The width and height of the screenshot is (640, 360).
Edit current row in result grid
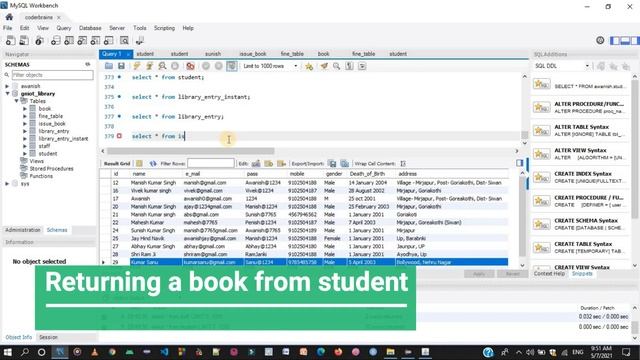tap(256, 164)
